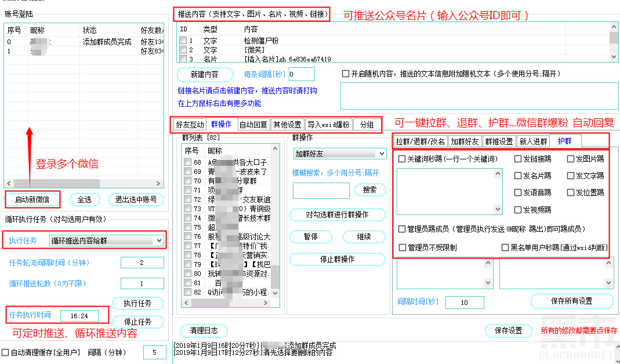Click the 停止群操作 button
This screenshot has height=364, width=620.
click(x=338, y=259)
